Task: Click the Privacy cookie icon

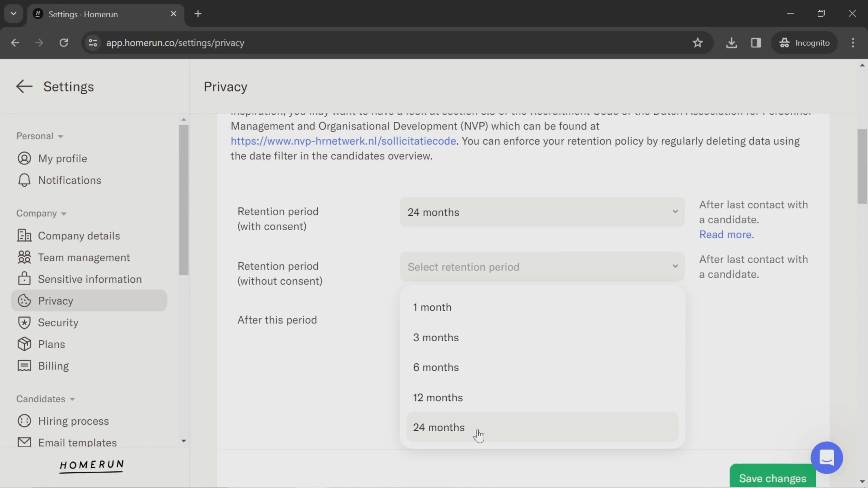Action: tap(24, 300)
